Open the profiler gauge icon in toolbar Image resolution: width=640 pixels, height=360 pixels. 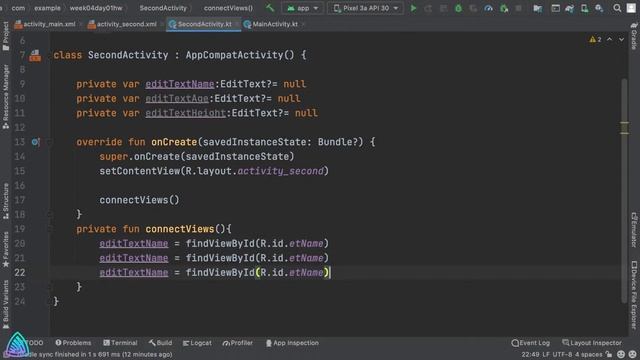click(488, 8)
